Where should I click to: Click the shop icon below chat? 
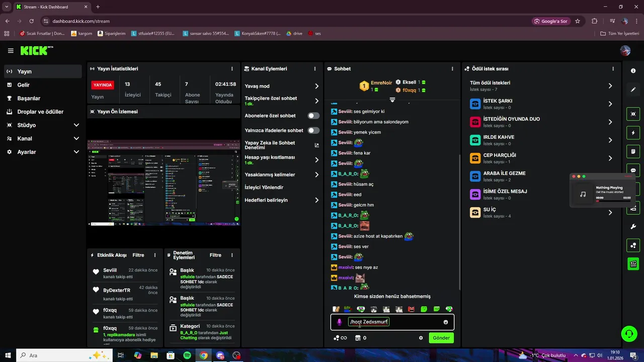click(x=358, y=338)
